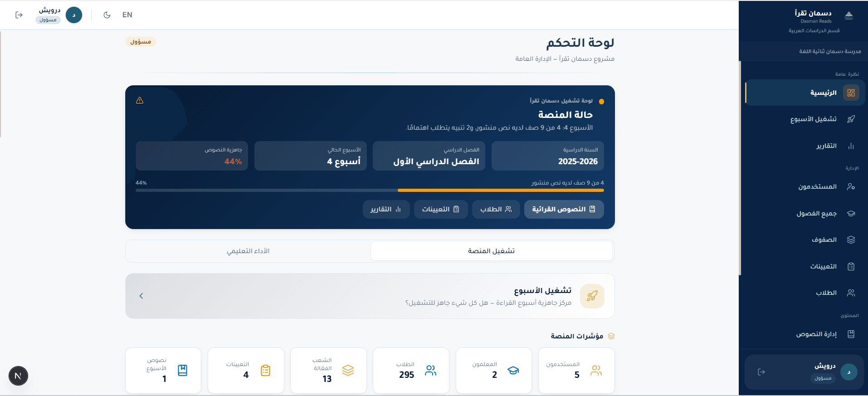Viewport: 868px width, 396px height.
Task: Click the sidebar footer logout icon
Action: pyautogui.click(x=761, y=372)
